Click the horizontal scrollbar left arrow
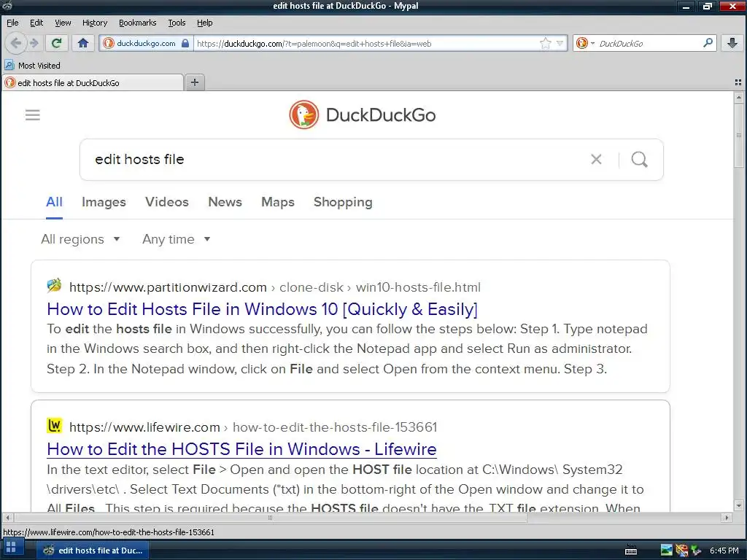Image resolution: width=747 pixels, height=560 pixels. (x=7, y=518)
